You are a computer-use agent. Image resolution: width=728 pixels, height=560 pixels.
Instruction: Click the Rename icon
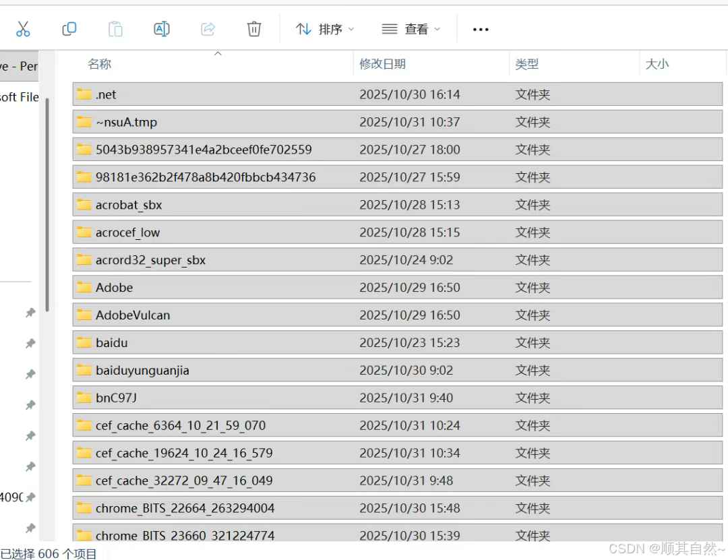161,28
